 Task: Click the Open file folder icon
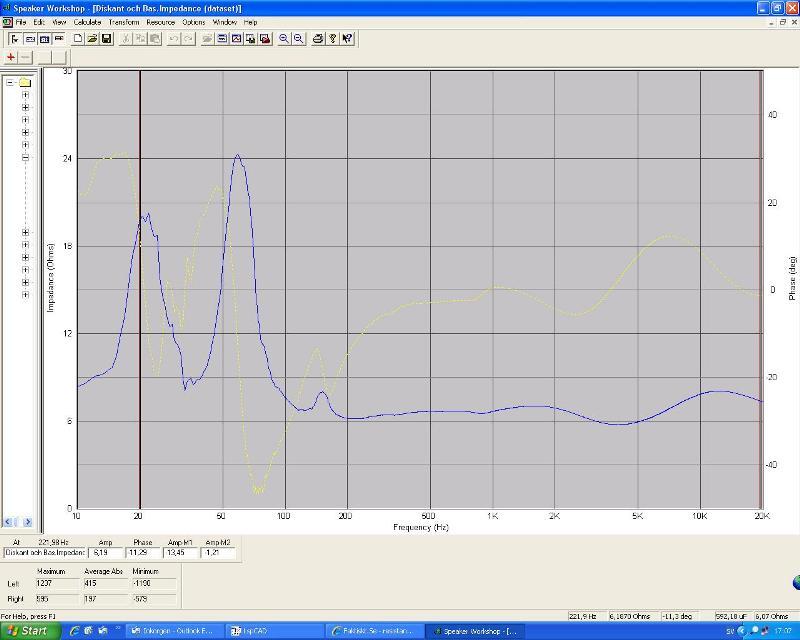92,39
